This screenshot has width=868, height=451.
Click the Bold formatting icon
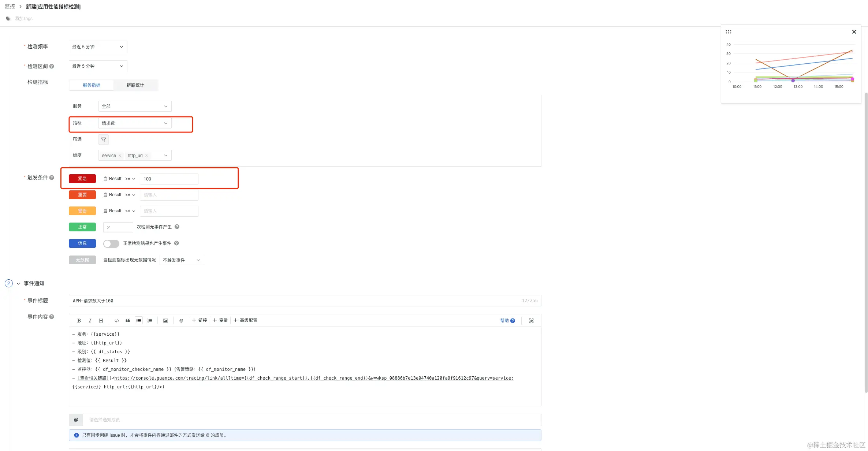coord(79,321)
